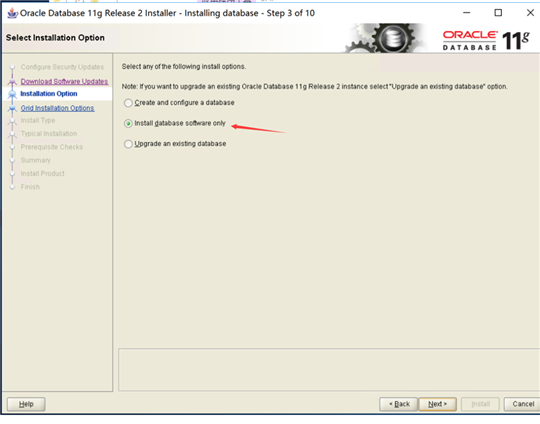Click 'Select any of the following install options' text
Viewport: 540px width, 424px height.
[x=184, y=66]
